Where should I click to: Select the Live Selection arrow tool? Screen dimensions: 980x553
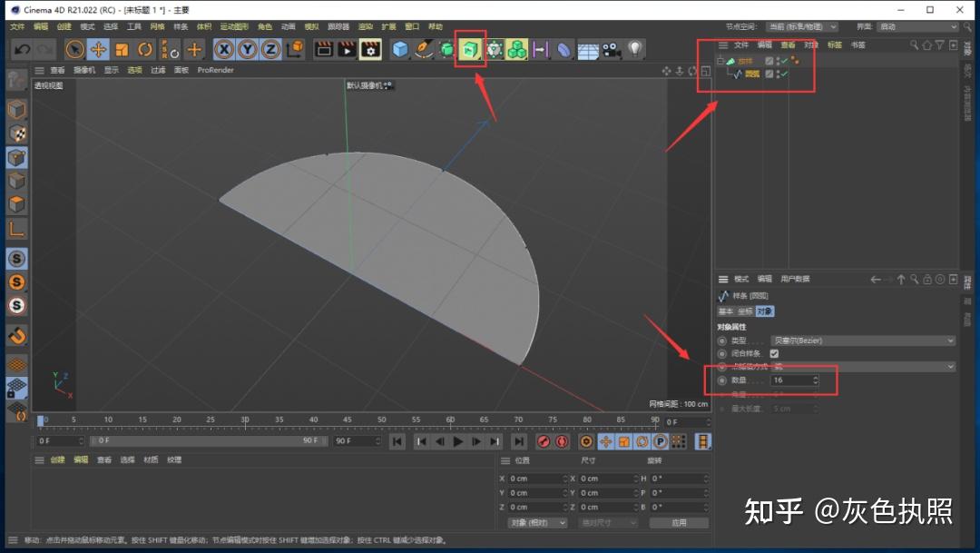coord(75,49)
